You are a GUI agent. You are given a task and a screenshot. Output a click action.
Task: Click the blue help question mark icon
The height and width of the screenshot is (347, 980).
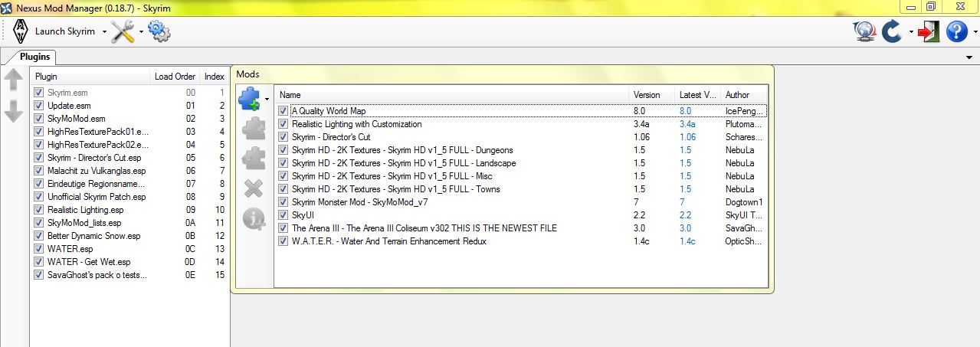[x=956, y=31]
